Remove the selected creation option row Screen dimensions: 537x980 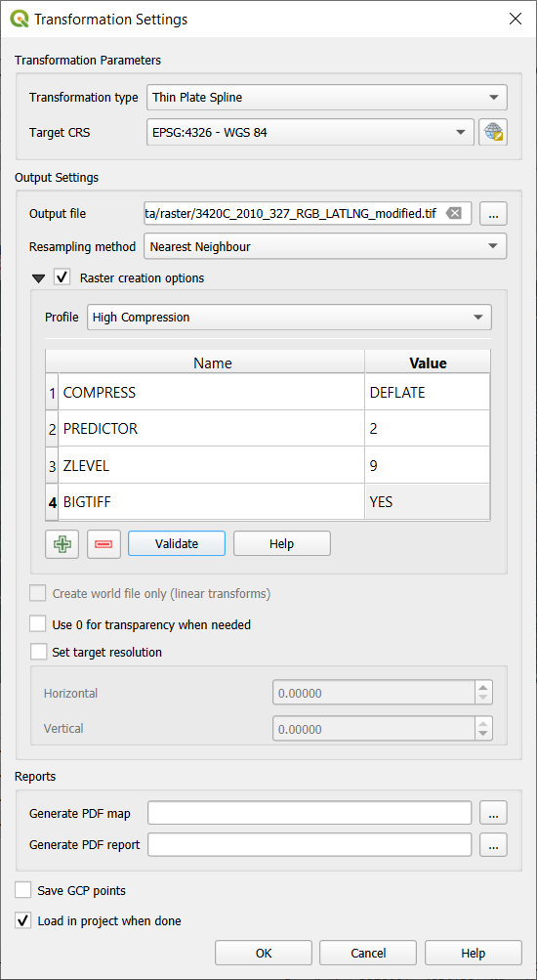[x=103, y=544]
